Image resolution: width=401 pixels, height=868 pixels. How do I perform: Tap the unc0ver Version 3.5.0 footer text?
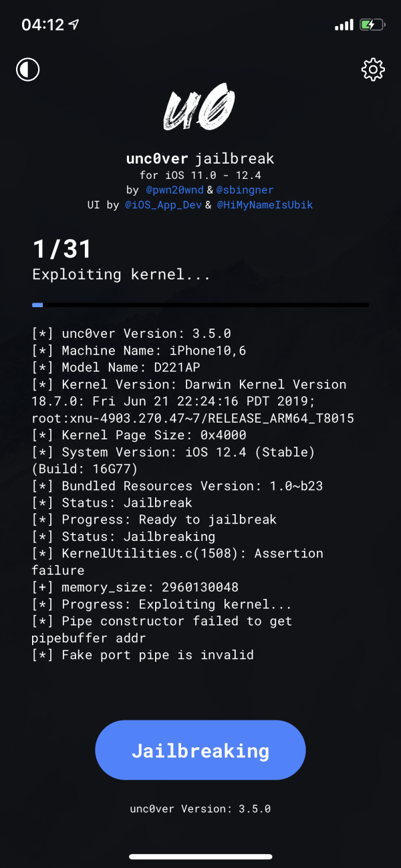(x=200, y=809)
